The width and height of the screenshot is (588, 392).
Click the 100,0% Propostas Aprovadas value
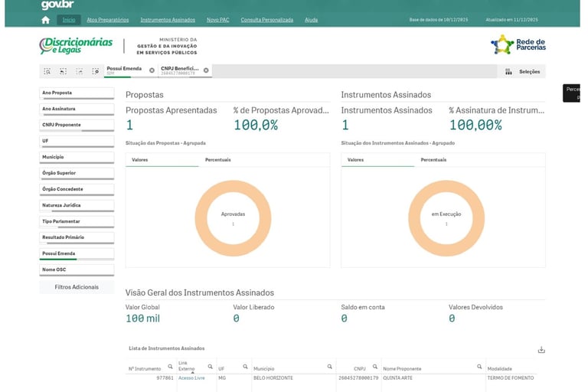click(x=256, y=125)
